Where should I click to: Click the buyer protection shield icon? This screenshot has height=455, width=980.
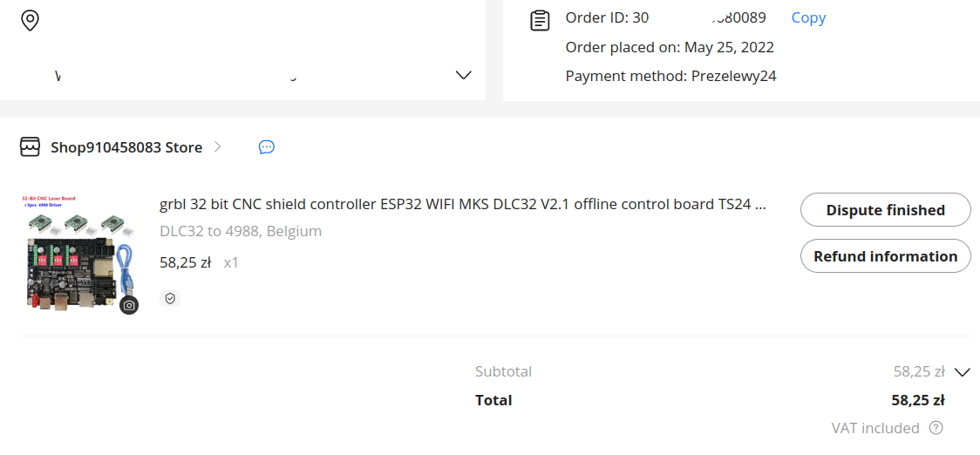[x=170, y=299]
